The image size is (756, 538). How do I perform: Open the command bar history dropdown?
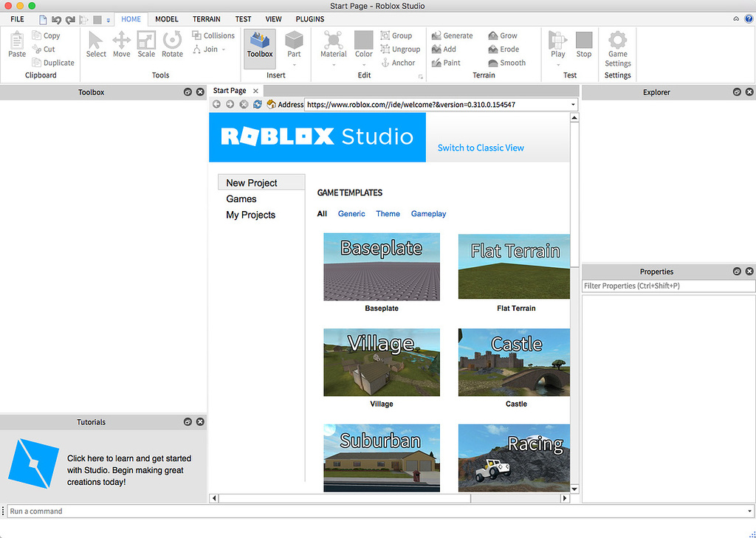point(750,511)
